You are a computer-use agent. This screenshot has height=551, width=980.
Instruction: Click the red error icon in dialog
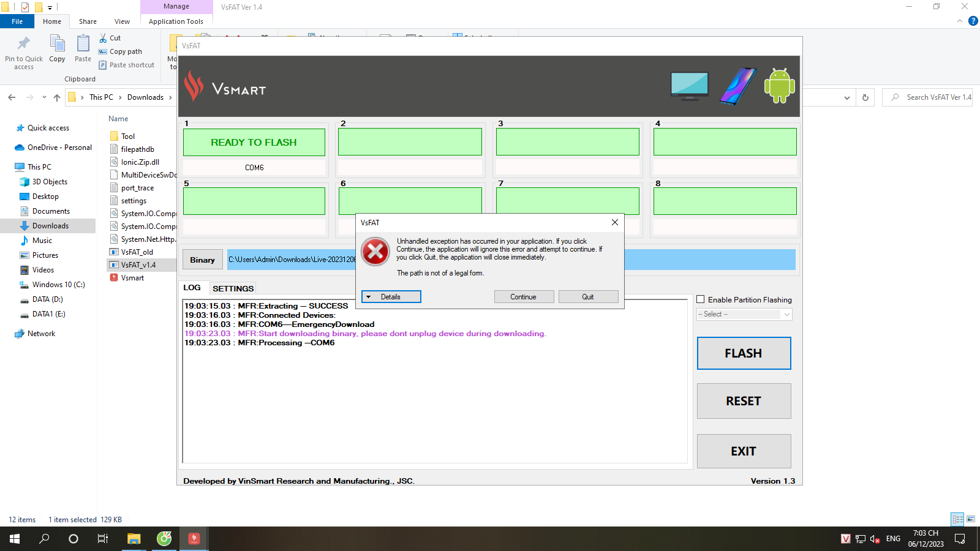[x=375, y=252]
